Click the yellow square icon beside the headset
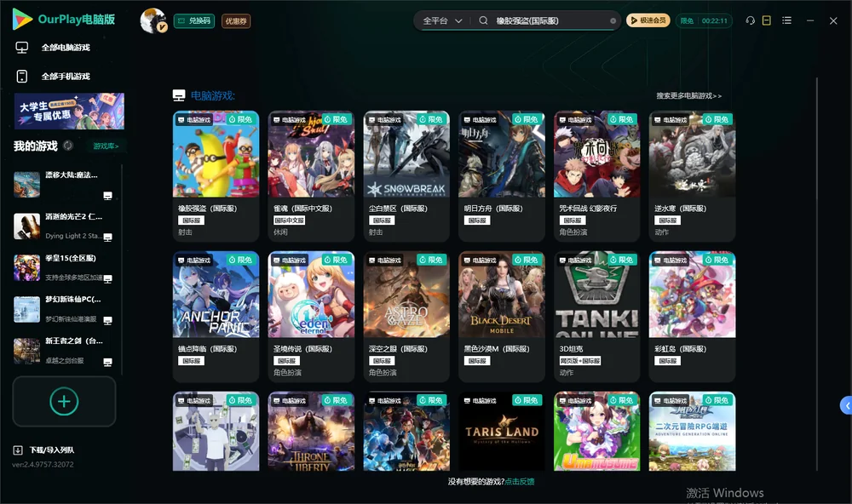The height and width of the screenshot is (504, 852). click(767, 20)
